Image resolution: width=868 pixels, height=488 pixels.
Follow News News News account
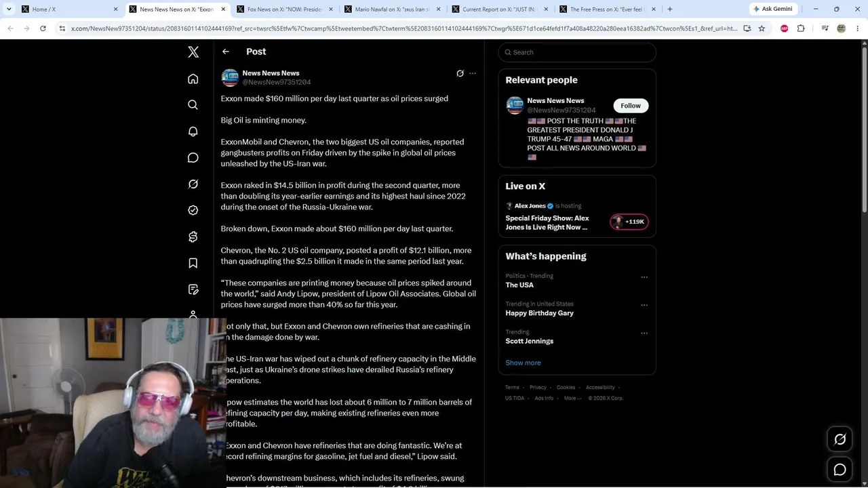tap(631, 106)
